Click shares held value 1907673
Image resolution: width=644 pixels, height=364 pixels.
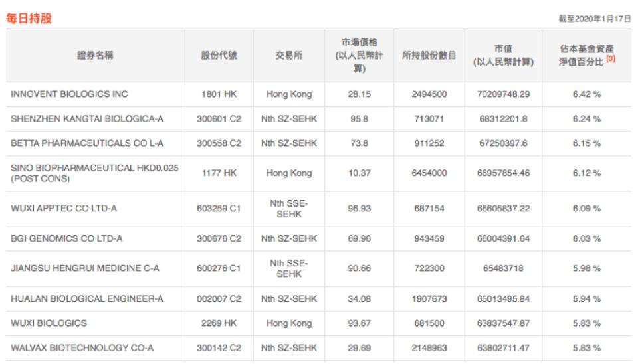tap(429, 298)
